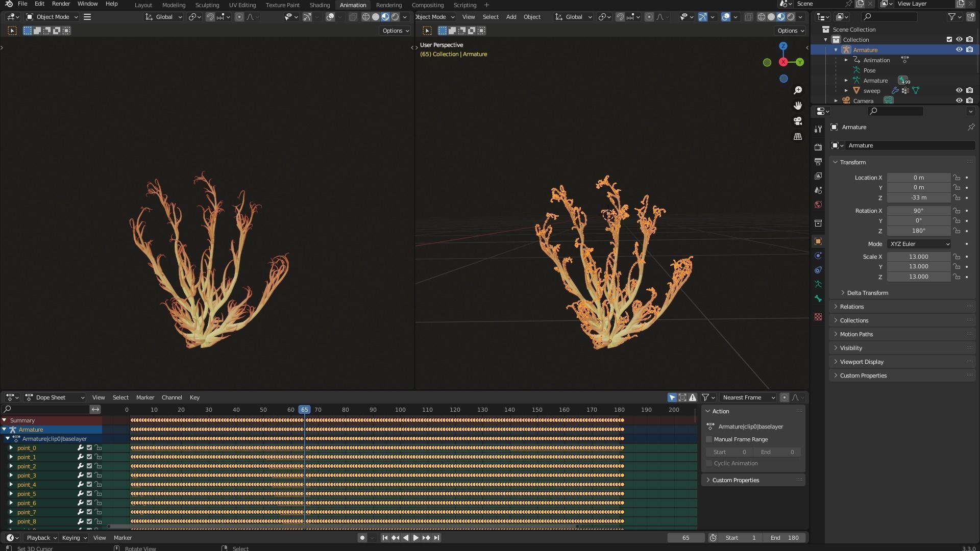Hide sweep object via eye icon
Image resolution: width=980 pixels, height=551 pixels.
pyautogui.click(x=959, y=90)
